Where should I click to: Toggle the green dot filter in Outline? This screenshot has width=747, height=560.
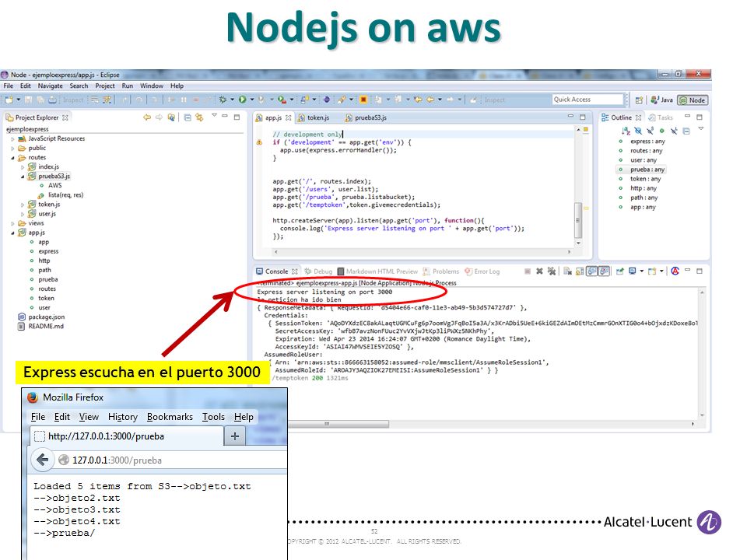click(661, 131)
